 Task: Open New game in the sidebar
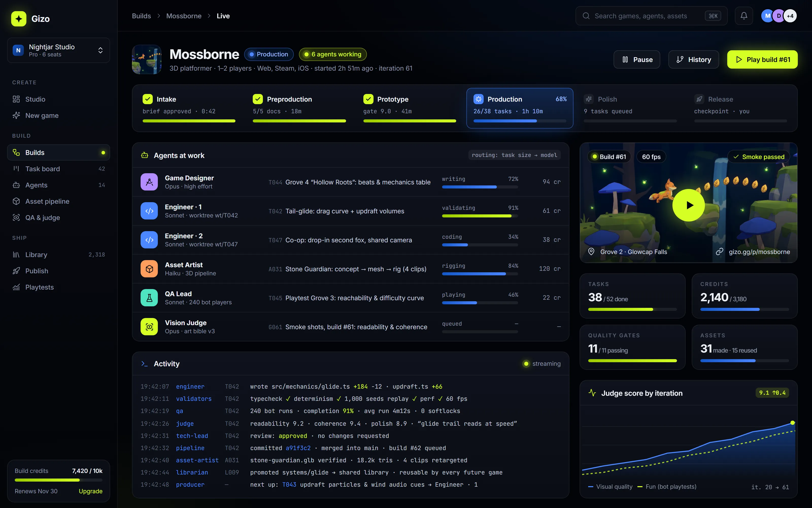click(x=59, y=115)
